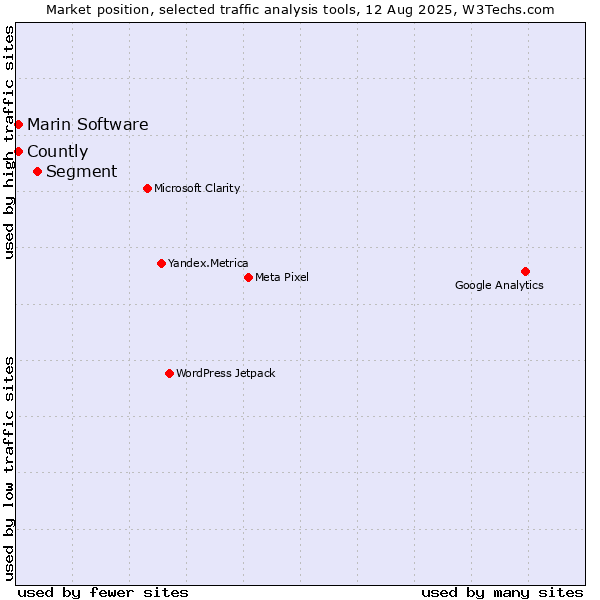The width and height of the screenshot is (600, 600).
Task: Select the 'Google Analytics' label
Action: (x=499, y=285)
